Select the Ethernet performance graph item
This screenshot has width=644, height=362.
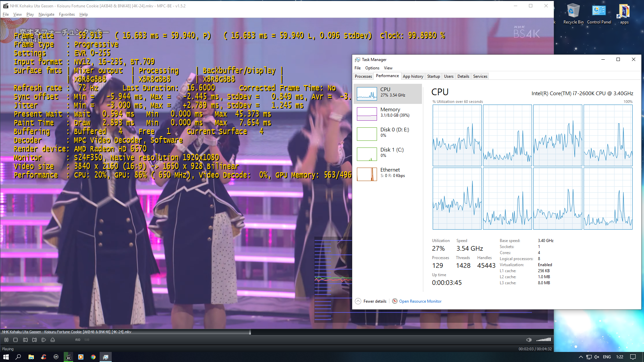click(x=387, y=174)
